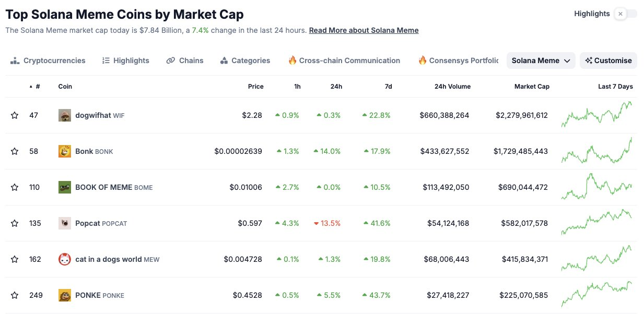Screen dimensions: 644x314
Task: Open Read More about Solana Meme
Action: coord(364,30)
